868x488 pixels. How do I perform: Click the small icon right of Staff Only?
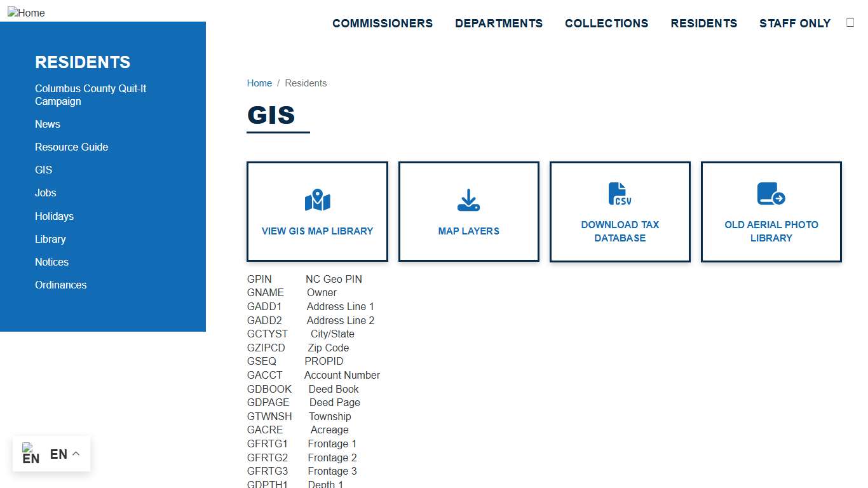[x=850, y=22]
